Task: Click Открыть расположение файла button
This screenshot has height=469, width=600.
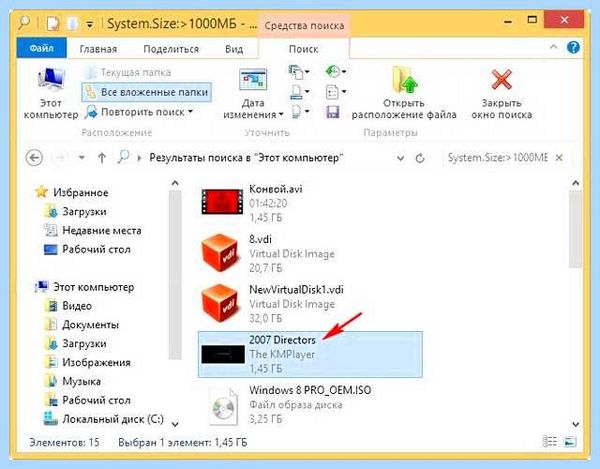Action: click(x=404, y=93)
